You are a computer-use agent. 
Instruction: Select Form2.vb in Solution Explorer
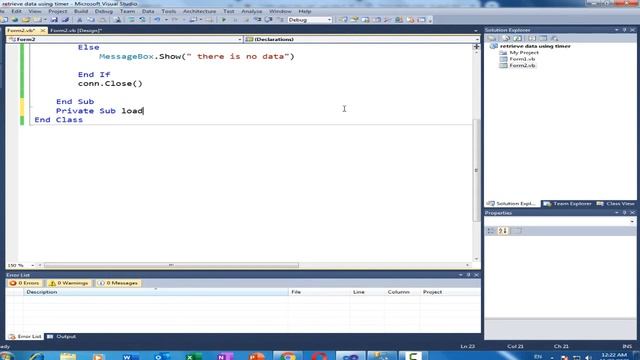[522, 65]
